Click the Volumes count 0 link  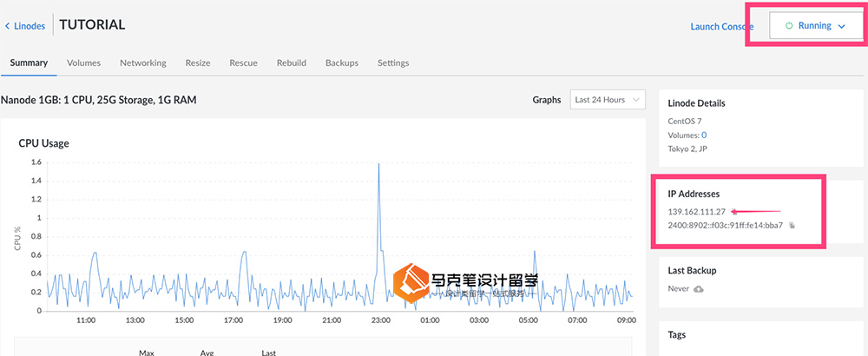click(x=704, y=135)
